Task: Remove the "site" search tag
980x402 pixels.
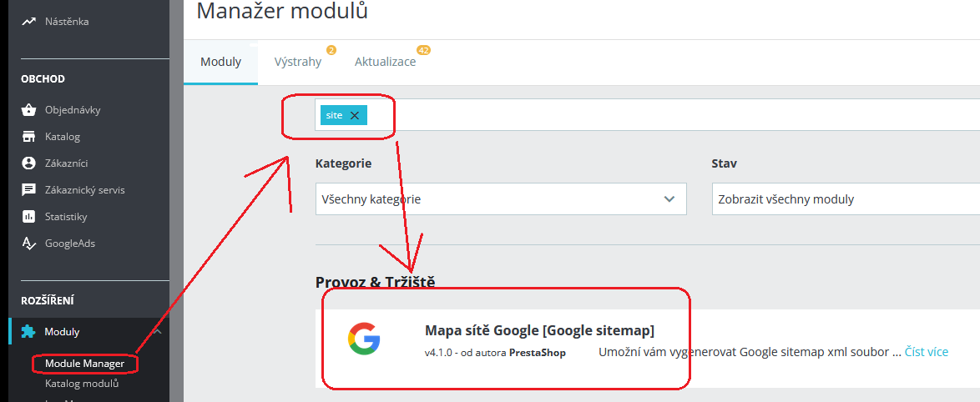Action: (355, 116)
